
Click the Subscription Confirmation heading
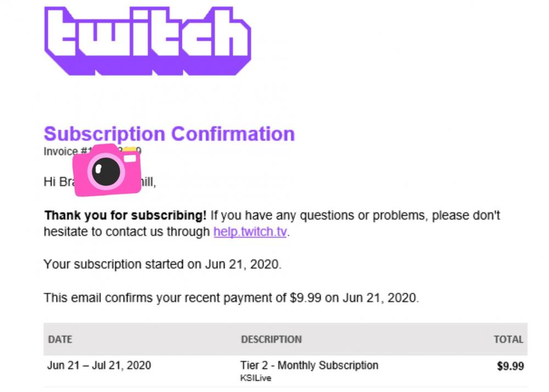pos(169,134)
